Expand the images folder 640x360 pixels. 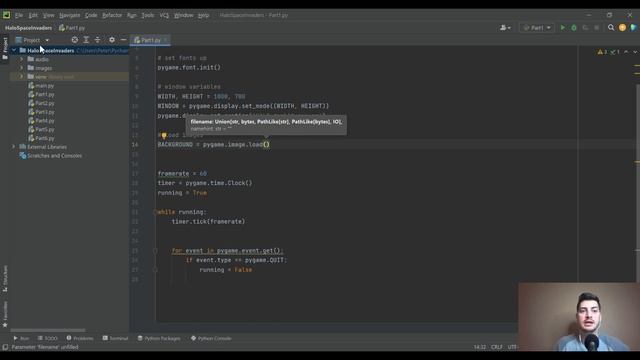tap(22, 68)
